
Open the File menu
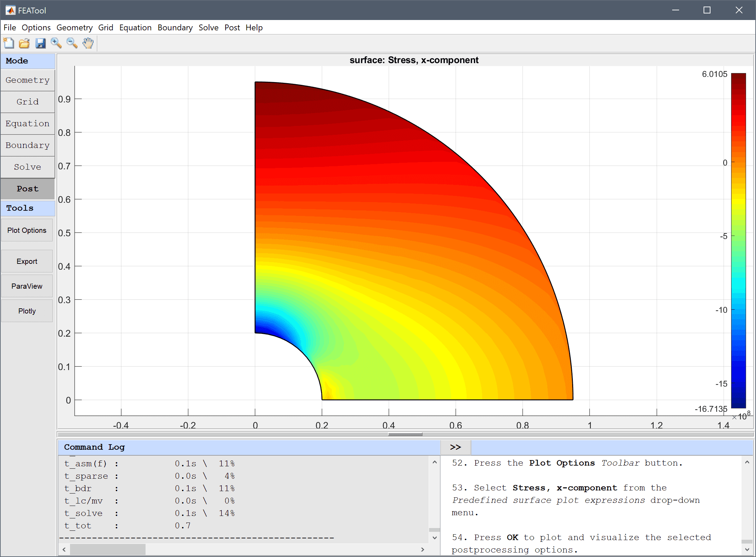[x=10, y=28]
